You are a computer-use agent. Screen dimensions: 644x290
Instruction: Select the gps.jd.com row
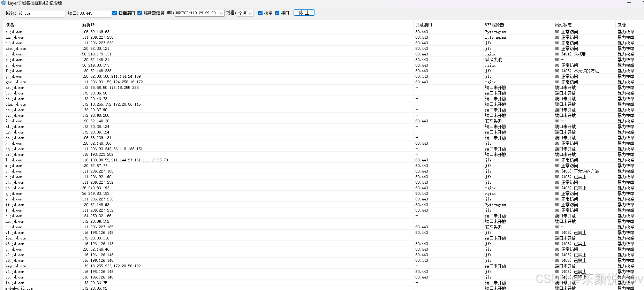click(324, 82)
